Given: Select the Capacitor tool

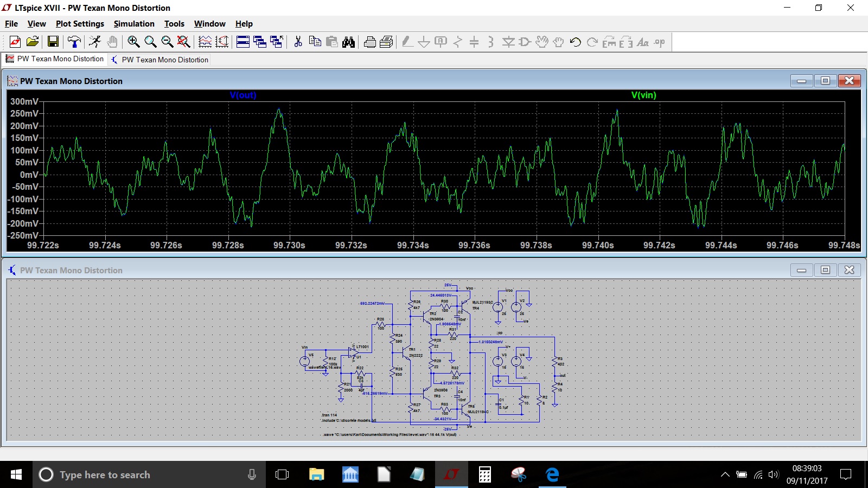Looking at the screenshot, I should [474, 42].
